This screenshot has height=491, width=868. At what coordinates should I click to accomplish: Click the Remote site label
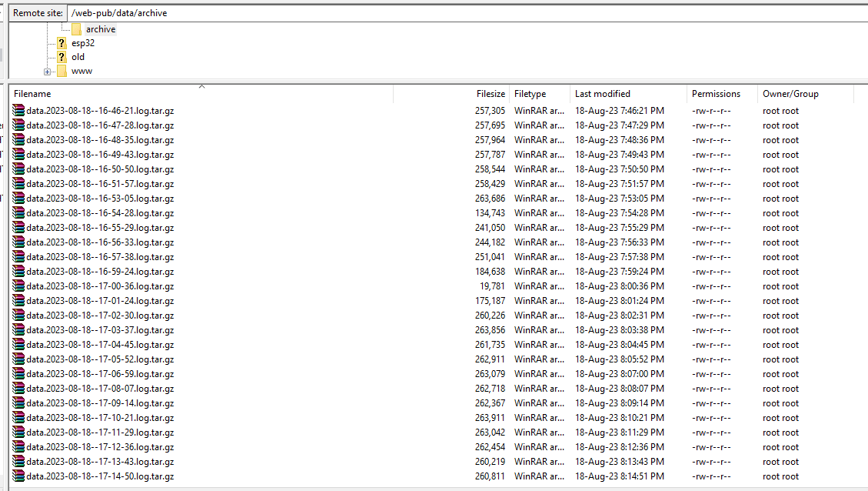pyautogui.click(x=38, y=13)
